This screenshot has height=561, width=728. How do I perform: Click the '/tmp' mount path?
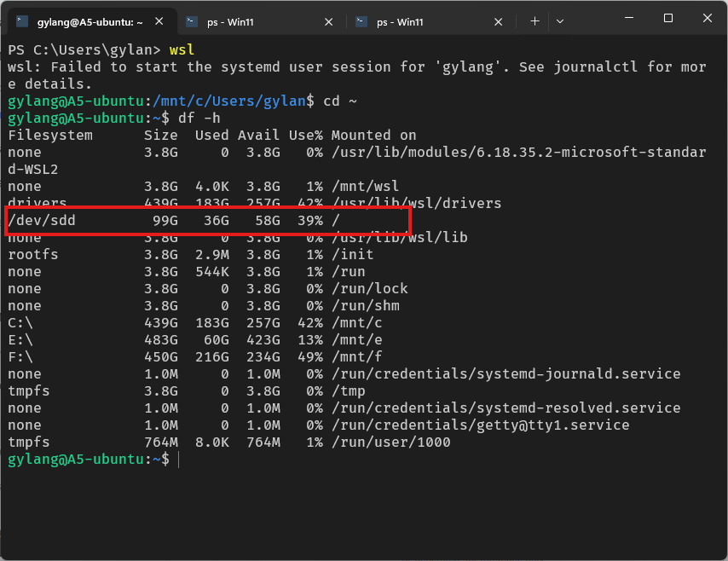[348, 391]
